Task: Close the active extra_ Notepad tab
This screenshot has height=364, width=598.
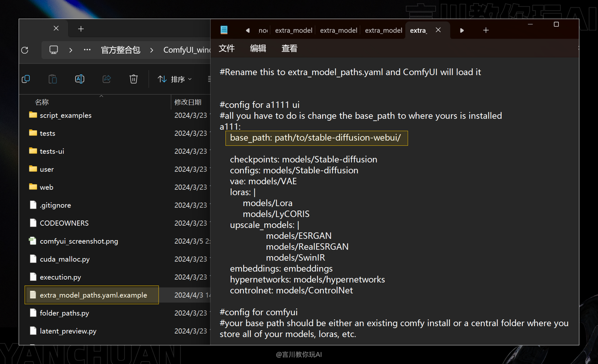Action: point(438,30)
